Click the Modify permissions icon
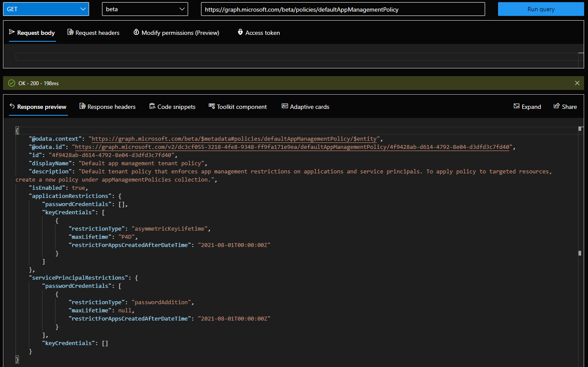588x367 pixels. (136, 32)
